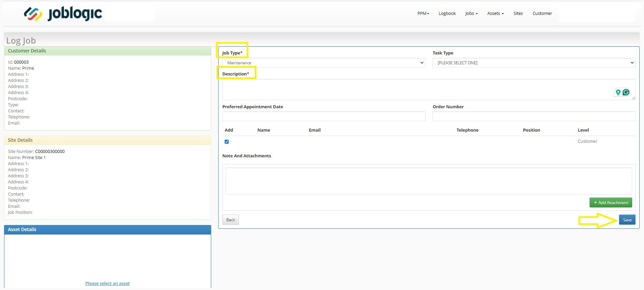Screen dimensions: 644x290
Task: Click the 'Please select an asset' link
Action: click(x=107, y=284)
